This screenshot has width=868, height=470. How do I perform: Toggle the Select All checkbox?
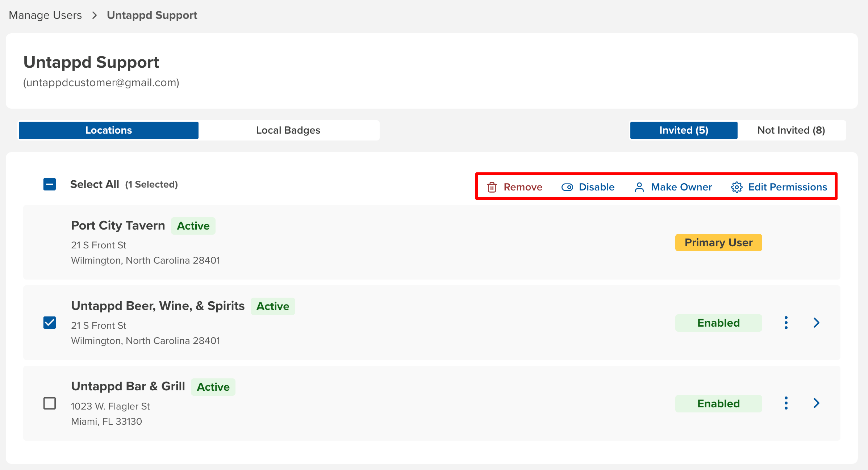click(50, 184)
